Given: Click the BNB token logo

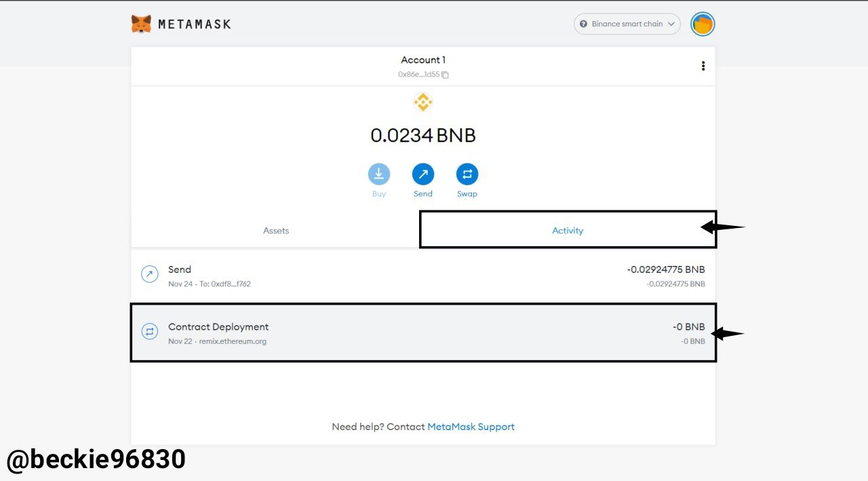Looking at the screenshot, I should pyautogui.click(x=423, y=102).
